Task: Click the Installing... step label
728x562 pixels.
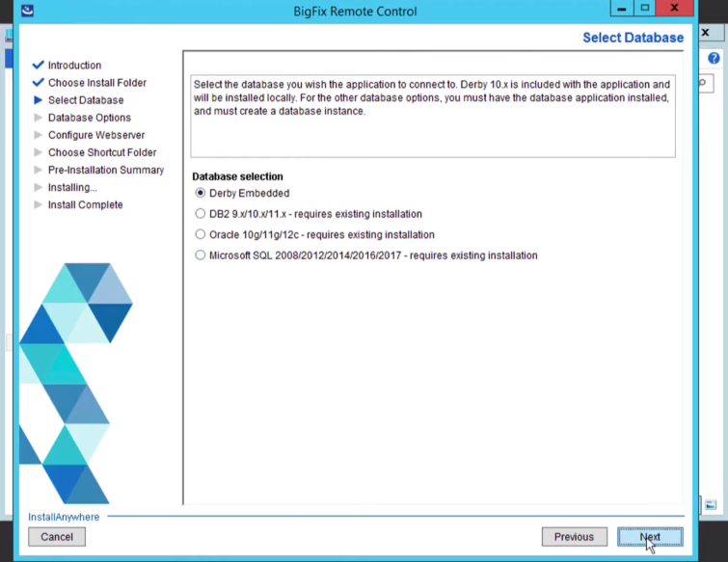Action: [x=72, y=187]
